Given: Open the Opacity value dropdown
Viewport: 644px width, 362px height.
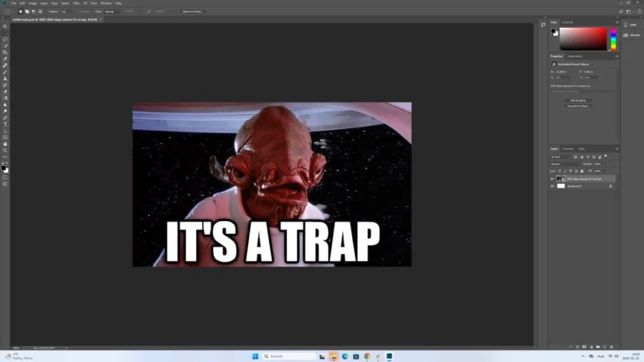Looking at the screenshot, I should coord(605,163).
